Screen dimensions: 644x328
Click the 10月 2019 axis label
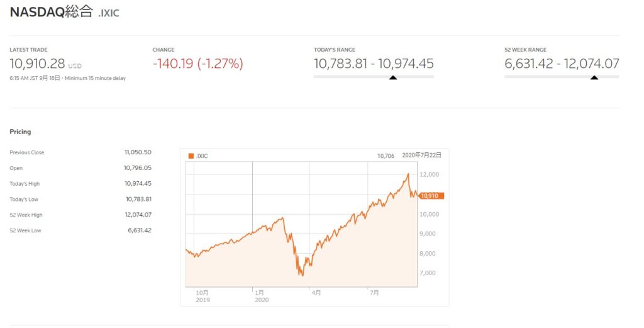tap(203, 297)
